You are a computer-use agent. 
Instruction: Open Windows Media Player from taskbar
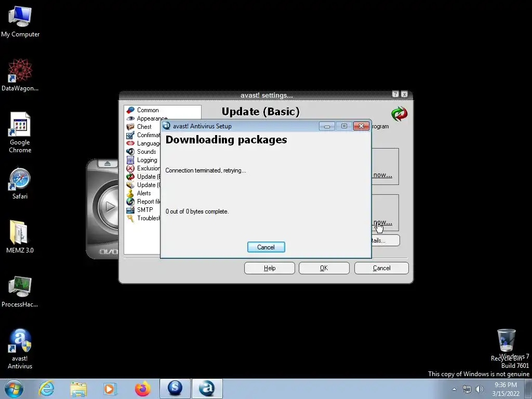(x=110, y=389)
